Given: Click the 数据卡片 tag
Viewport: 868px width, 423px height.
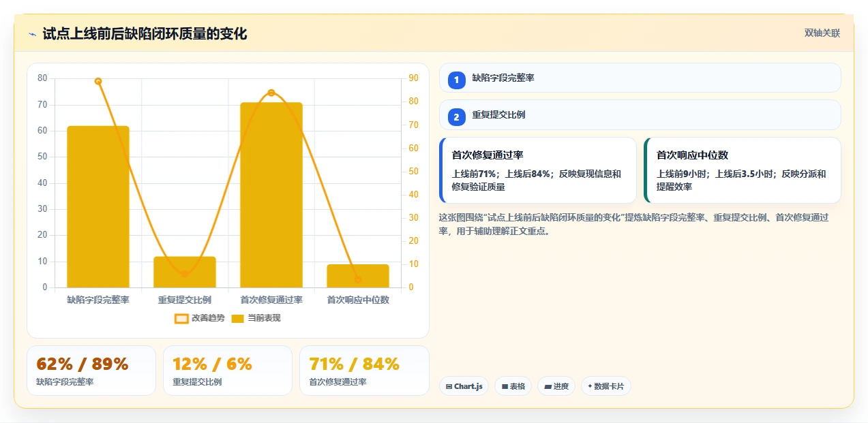Looking at the screenshot, I should point(606,386).
